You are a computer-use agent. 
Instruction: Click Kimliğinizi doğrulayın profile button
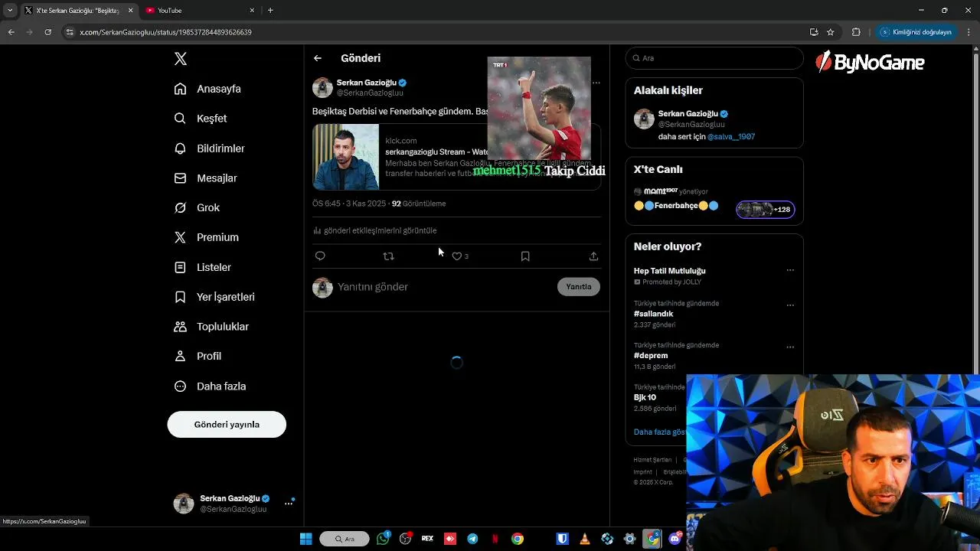tap(916, 32)
